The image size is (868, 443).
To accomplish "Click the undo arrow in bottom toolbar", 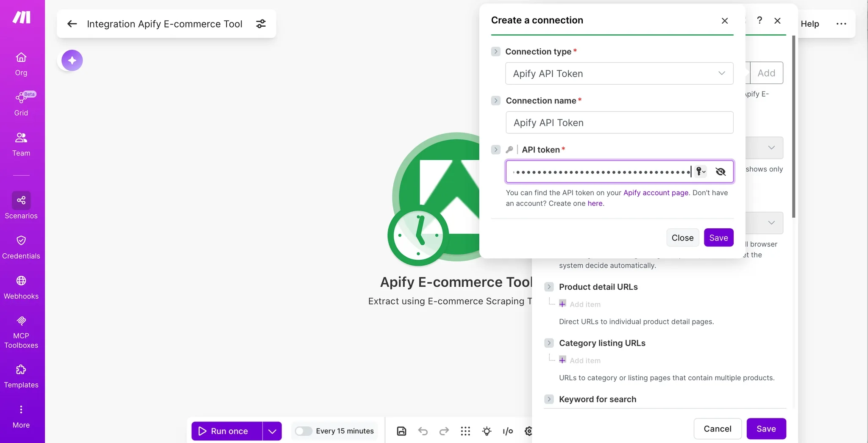I will 423,431.
